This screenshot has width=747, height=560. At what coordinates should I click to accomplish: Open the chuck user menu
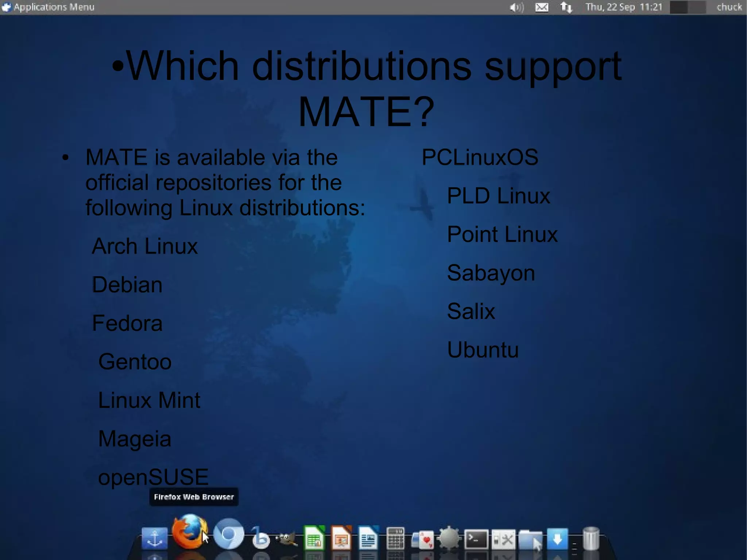(x=729, y=7)
